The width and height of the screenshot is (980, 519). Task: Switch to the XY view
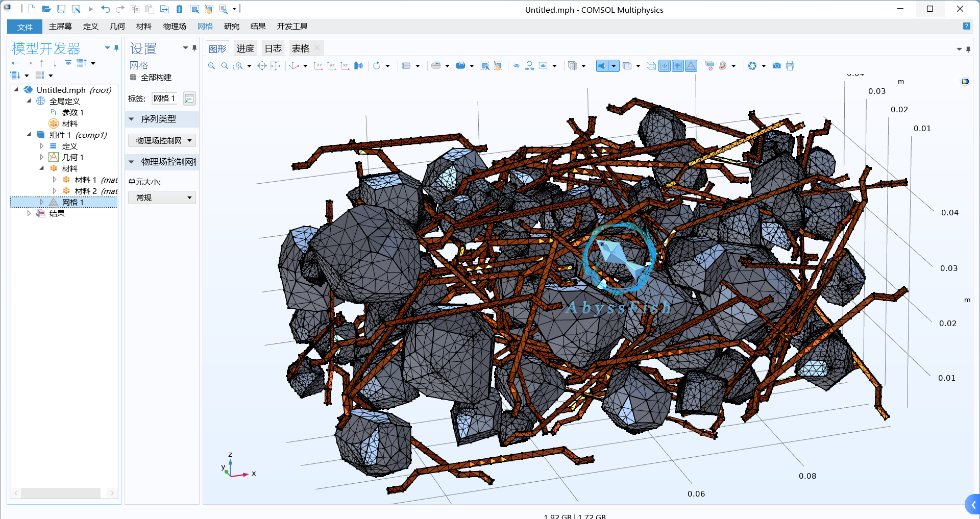(x=318, y=66)
